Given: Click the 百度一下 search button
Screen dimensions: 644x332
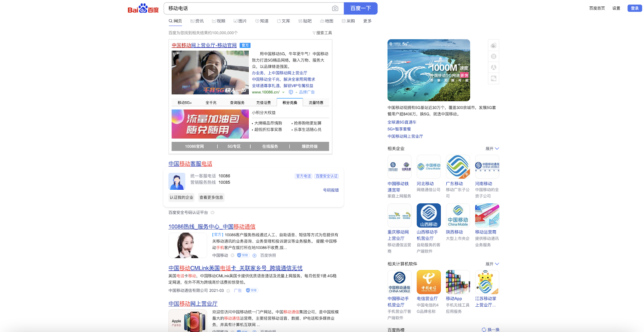Looking at the screenshot, I should pyautogui.click(x=361, y=8).
